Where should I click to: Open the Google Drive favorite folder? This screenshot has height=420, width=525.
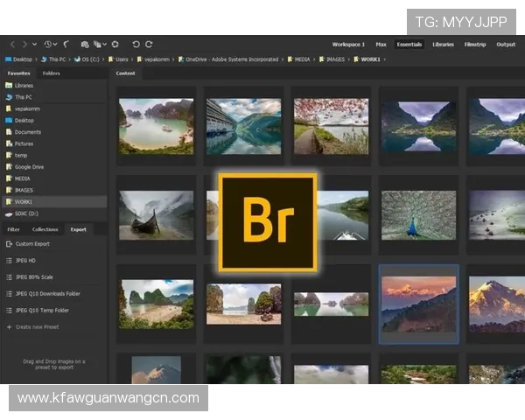click(29, 166)
